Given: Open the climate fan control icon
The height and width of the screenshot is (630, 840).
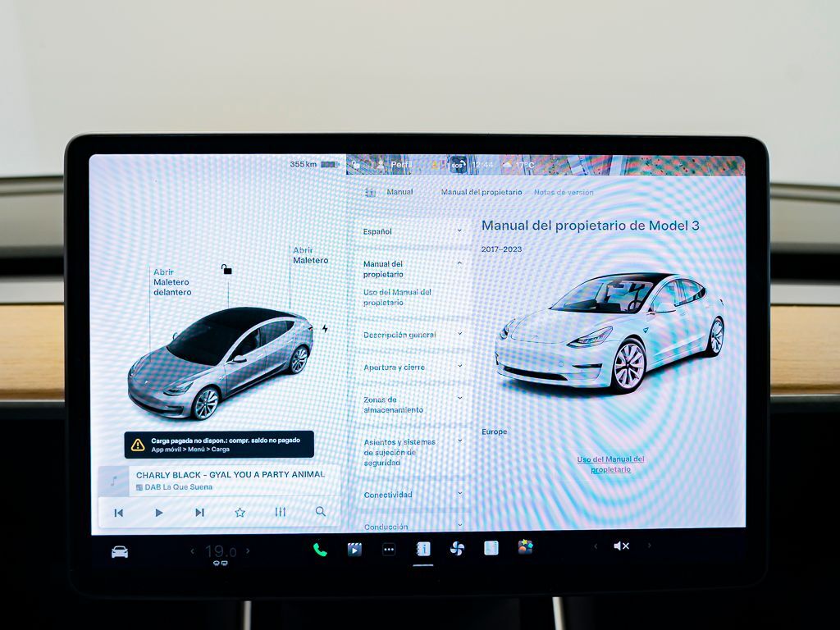Looking at the screenshot, I should click(x=457, y=549).
